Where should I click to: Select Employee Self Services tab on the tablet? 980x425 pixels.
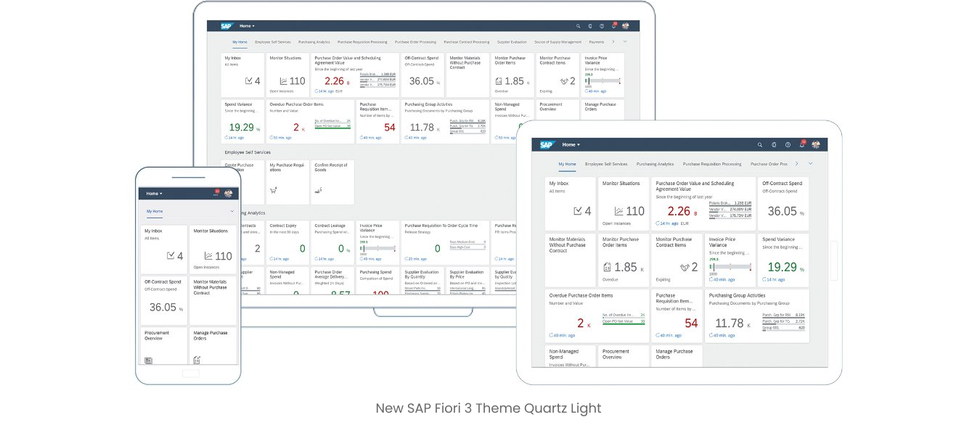(606, 164)
